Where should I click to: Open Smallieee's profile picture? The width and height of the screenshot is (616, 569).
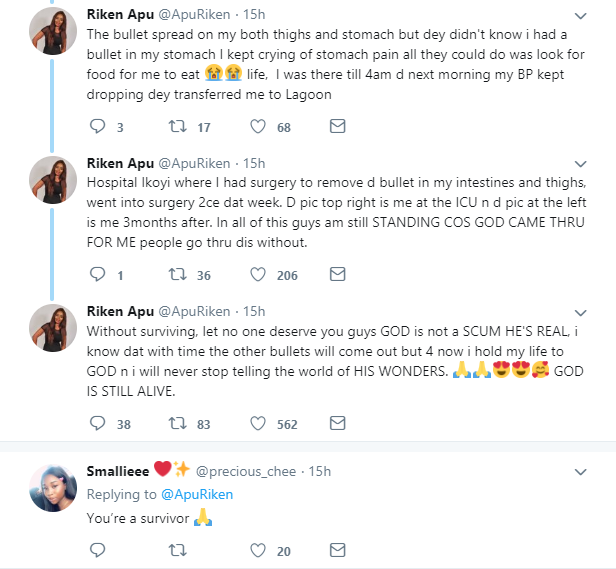click(48, 489)
